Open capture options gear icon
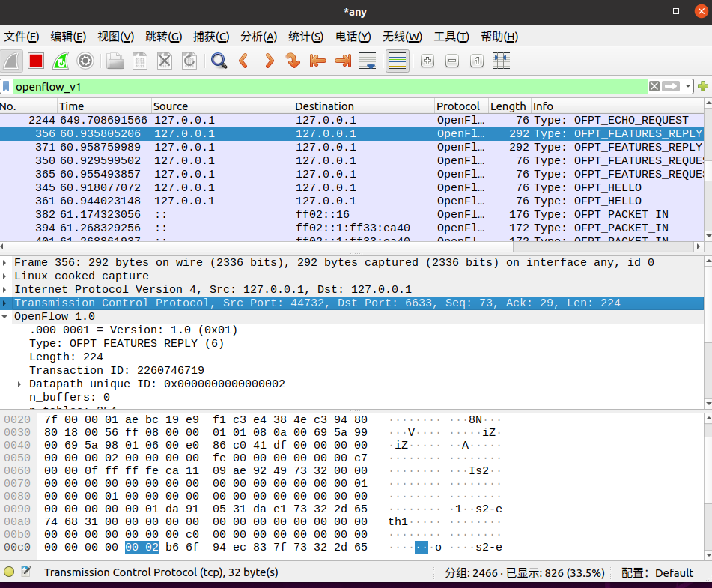This screenshot has width=712, height=588. click(85, 61)
